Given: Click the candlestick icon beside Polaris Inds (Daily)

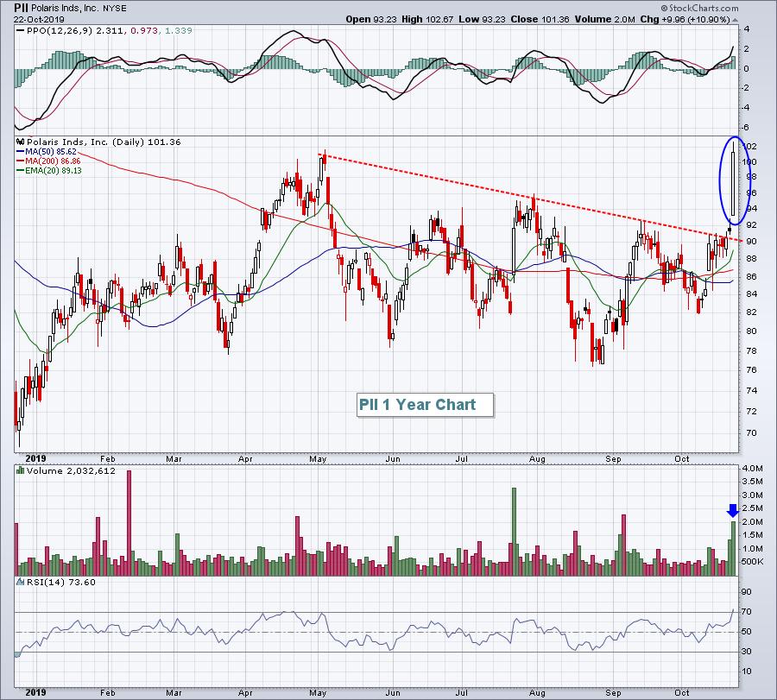Looking at the screenshot, I should point(21,142).
